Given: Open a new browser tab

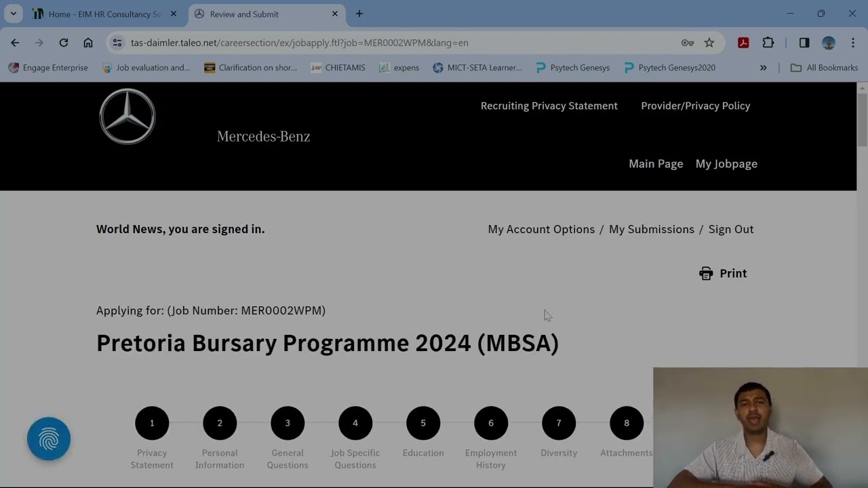Looking at the screenshot, I should [x=359, y=14].
